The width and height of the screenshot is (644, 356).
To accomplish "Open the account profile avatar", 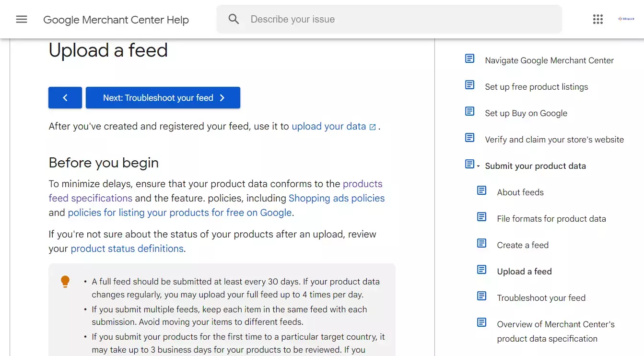I will (x=626, y=19).
